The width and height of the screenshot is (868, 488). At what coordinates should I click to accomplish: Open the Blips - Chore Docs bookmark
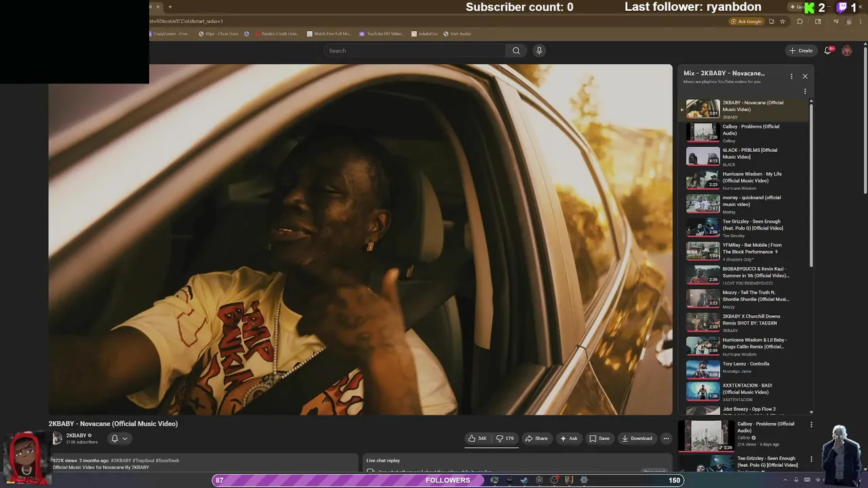click(218, 34)
